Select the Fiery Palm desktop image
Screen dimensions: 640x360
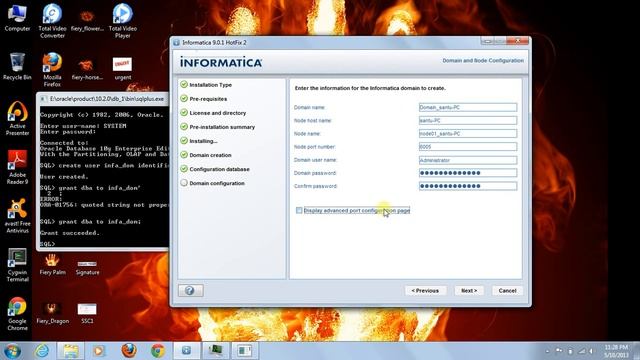tap(52, 264)
